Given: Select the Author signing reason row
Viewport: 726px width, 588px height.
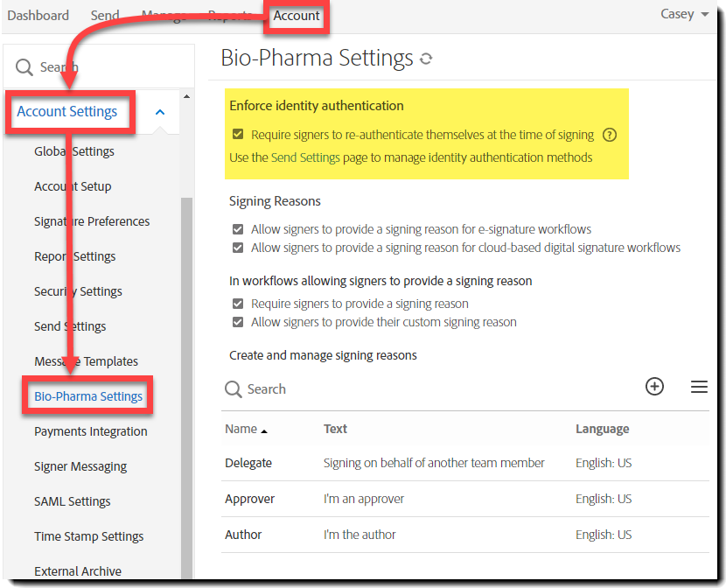Looking at the screenshot, I should [464, 535].
